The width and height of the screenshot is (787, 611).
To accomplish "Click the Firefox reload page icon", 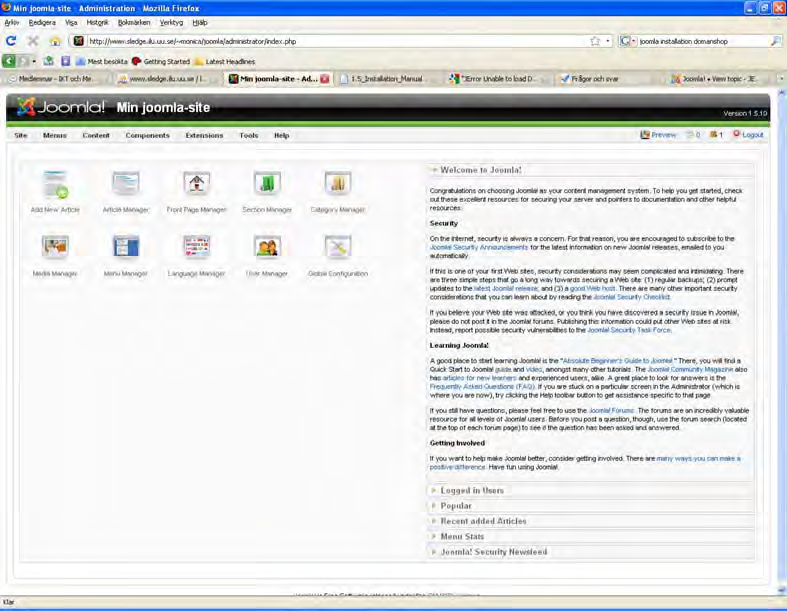I will 11,41.
